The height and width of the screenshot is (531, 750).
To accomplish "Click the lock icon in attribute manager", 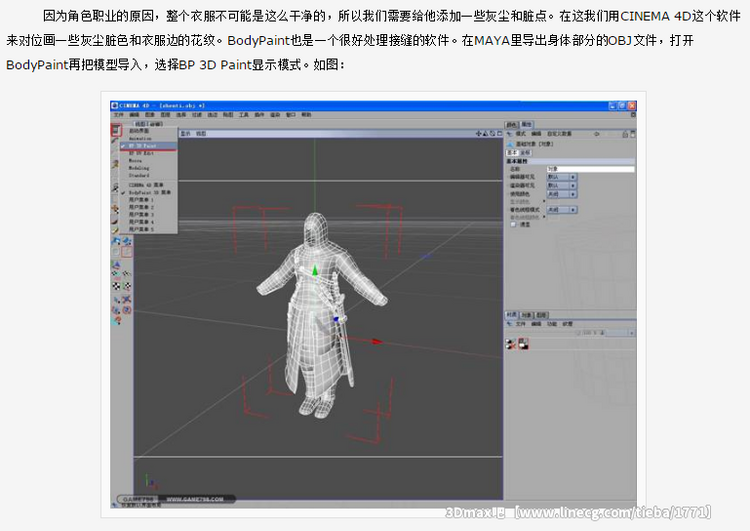I will pyautogui.click(x=625, y=134).
